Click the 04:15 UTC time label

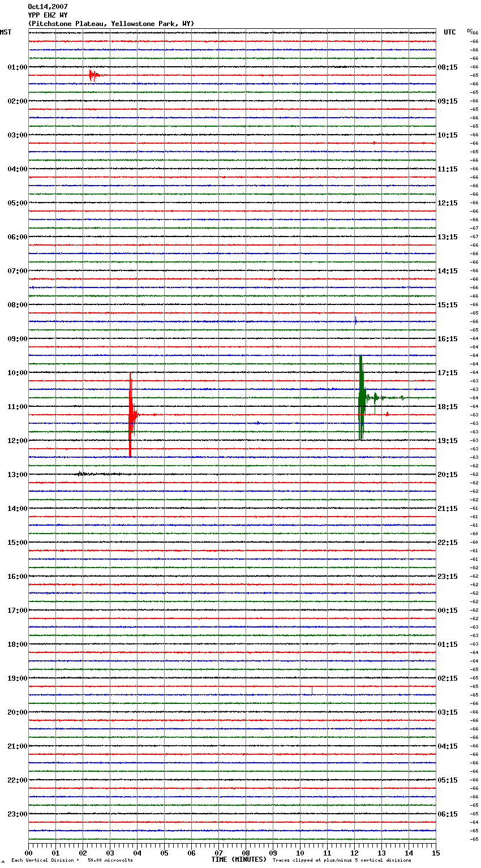[x=448, y=746]
